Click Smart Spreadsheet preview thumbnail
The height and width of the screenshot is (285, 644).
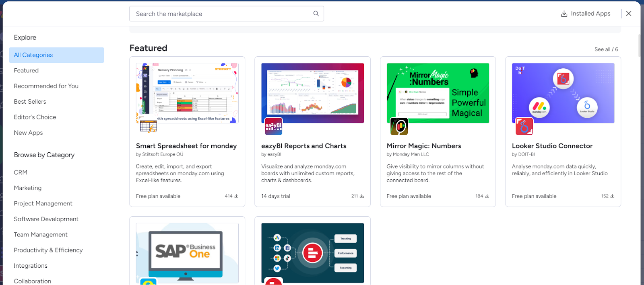point(187,93)
